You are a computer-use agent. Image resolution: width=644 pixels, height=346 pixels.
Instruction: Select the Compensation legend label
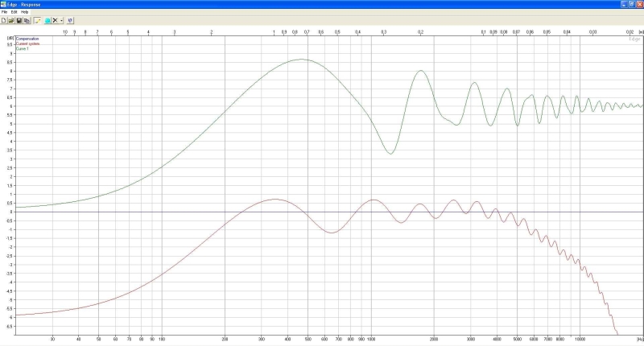tap(27, 38)
